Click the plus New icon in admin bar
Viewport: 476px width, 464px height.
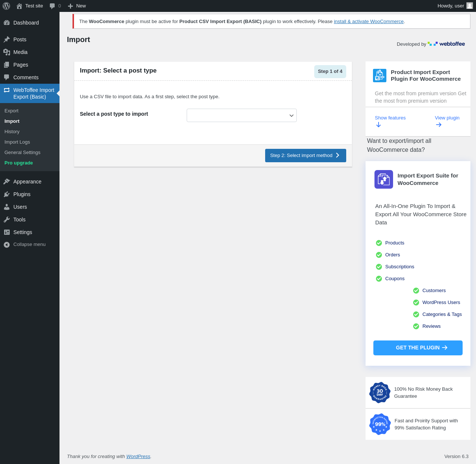coord(70,6)
